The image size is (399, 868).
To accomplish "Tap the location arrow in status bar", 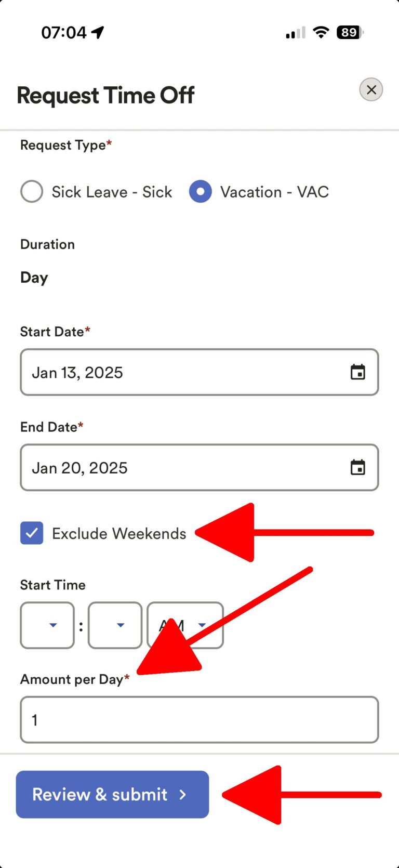I will (98, 33).
